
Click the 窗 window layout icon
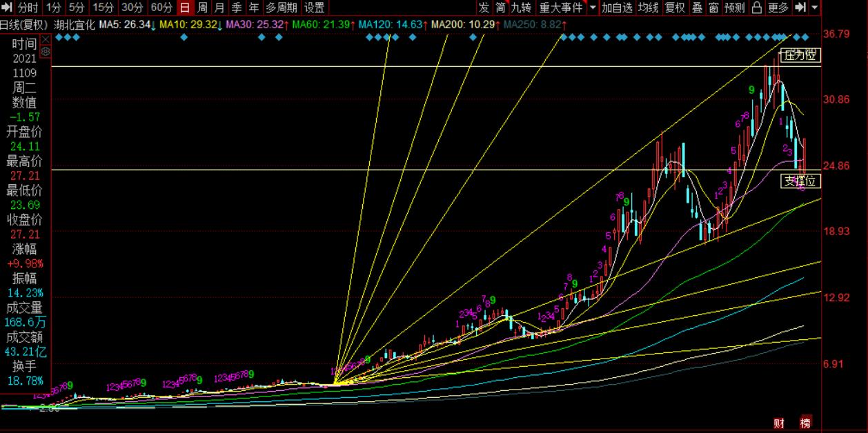point(713,8)
